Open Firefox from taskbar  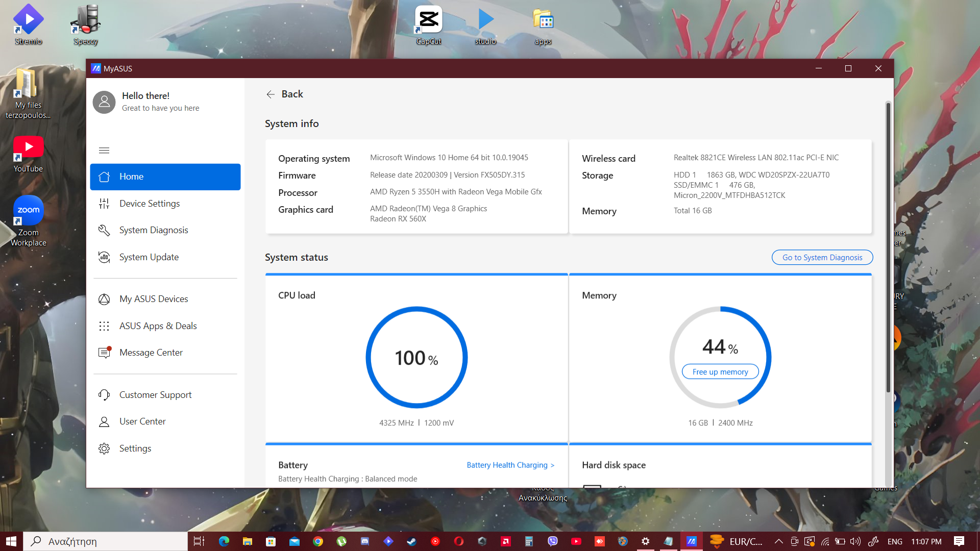click(x=623, y=541)
